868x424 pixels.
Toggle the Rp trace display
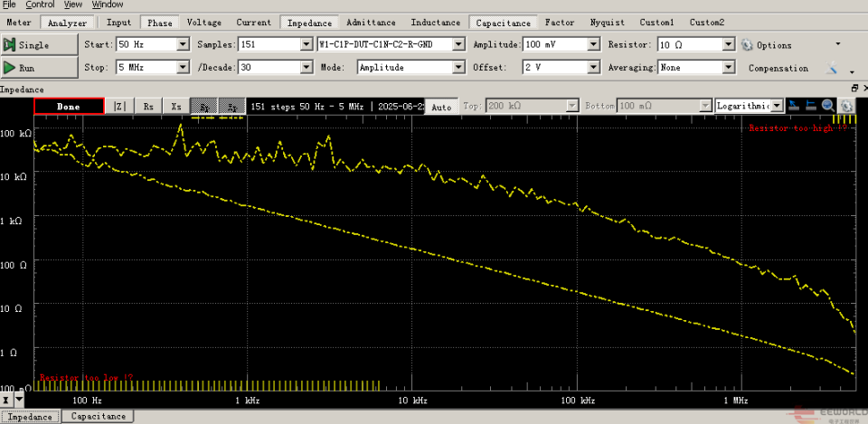tap(204, 107)
